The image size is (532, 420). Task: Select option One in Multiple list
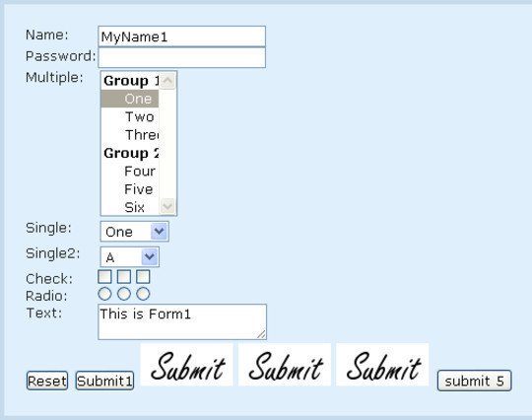coord(130,99)
